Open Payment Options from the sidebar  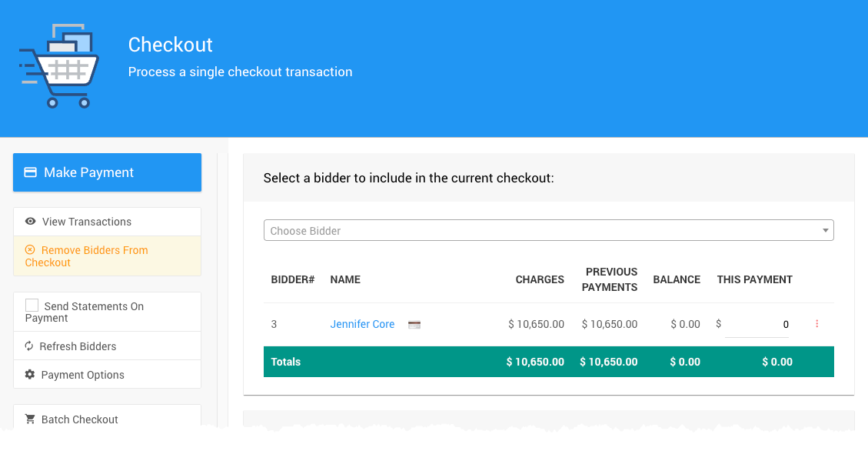[x=82, y=375]
